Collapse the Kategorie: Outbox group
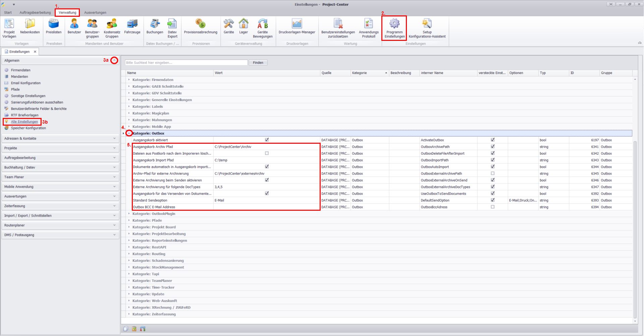The image size is (644, 336). point(129,133)
